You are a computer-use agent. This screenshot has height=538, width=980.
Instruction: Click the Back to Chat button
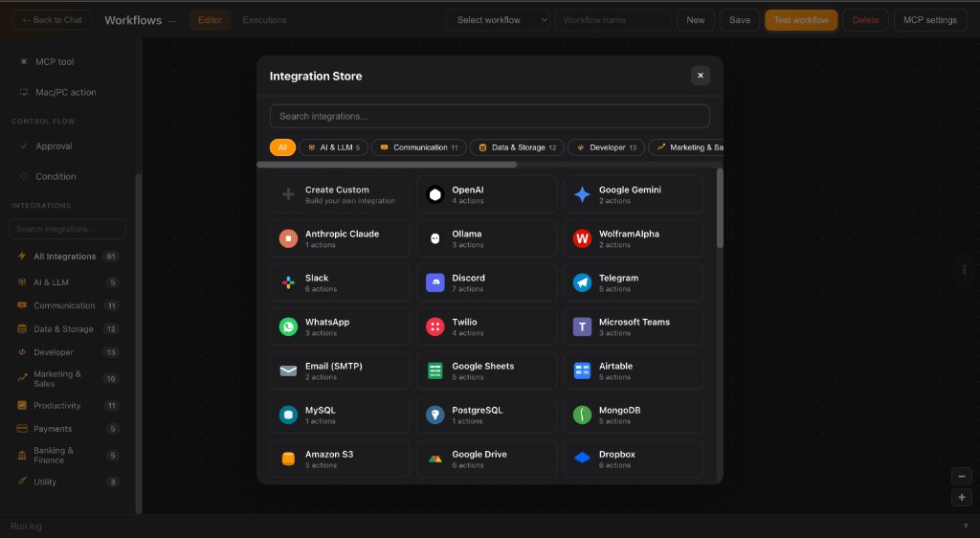tap(52, 20)
